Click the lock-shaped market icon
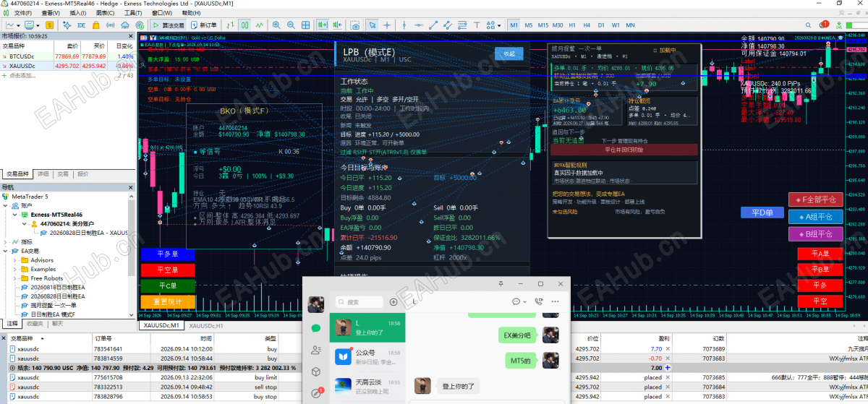The image size is (868, 404). (95, 25)
